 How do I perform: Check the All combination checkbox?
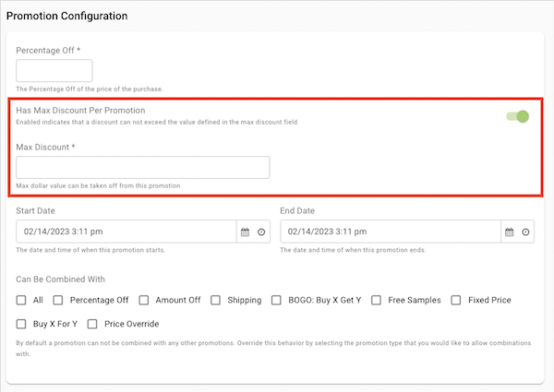21,301
